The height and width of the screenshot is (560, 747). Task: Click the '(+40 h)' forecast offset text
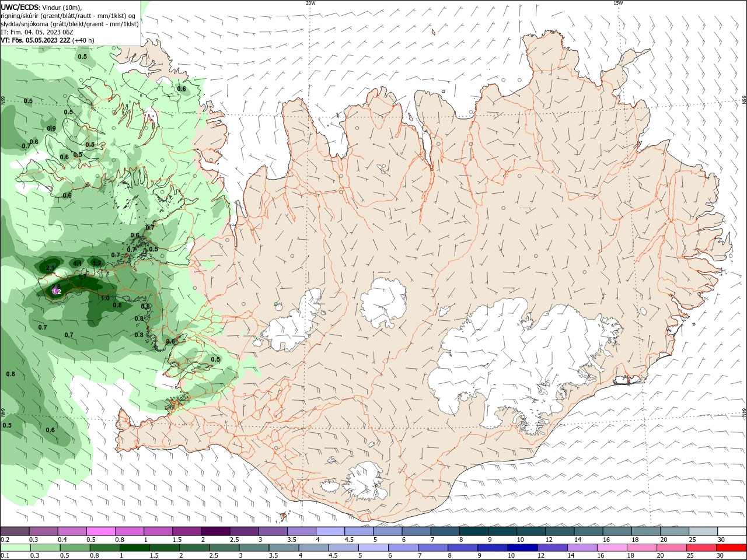click(83, 40)
